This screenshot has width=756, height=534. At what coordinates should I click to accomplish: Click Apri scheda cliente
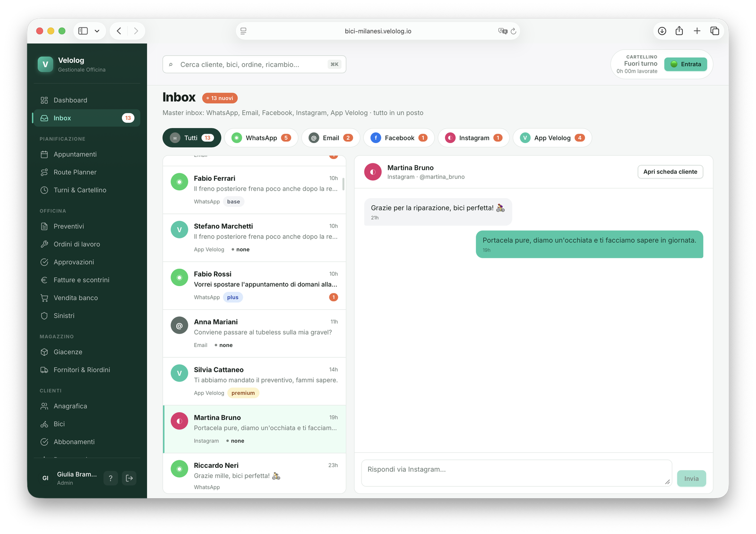tap(670, 172)
